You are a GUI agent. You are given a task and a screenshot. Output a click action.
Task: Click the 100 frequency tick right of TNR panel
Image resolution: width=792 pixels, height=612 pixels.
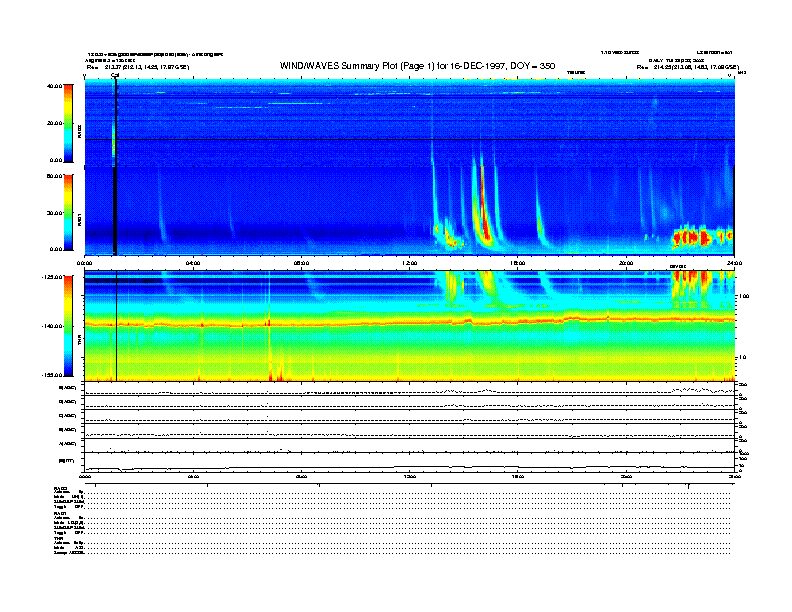point(743,296)
